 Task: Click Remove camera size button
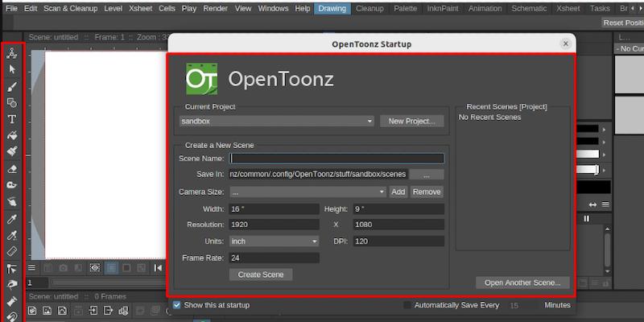pyautogui.click(x=427, y=192)
